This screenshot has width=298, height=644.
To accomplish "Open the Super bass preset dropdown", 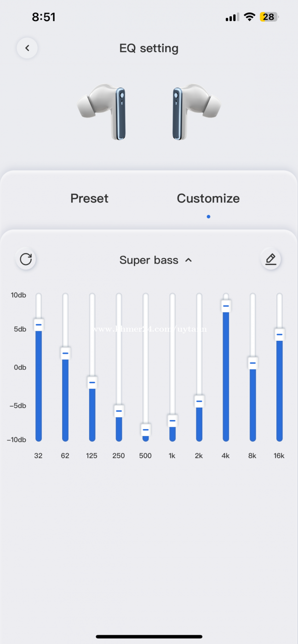I will 149,260.
